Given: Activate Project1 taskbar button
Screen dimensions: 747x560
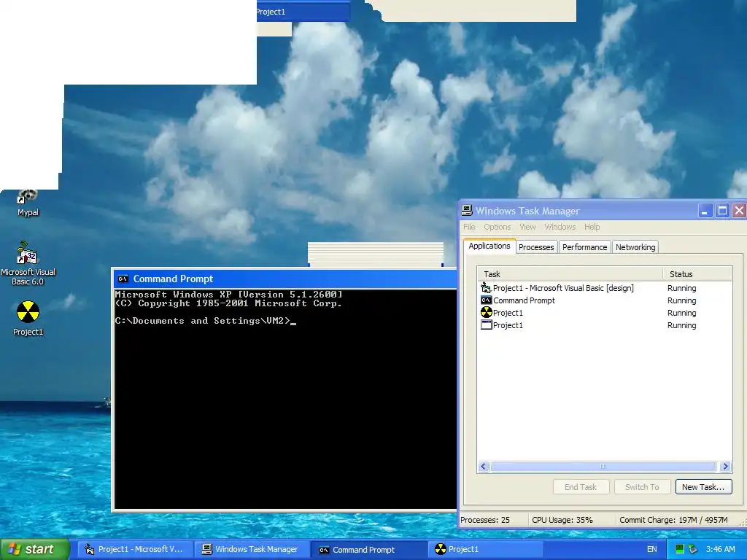Looking at the screenshot, I should tap(485, 549).
